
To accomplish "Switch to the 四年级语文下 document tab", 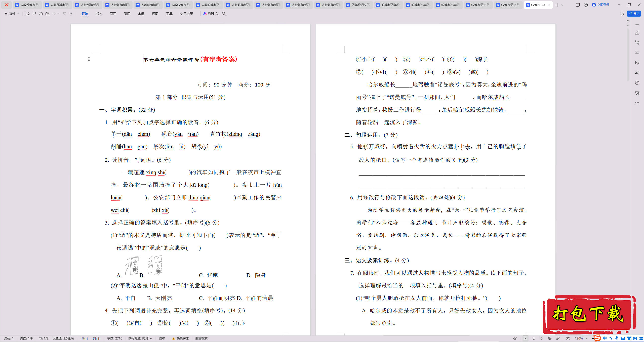I will coord(358,5).
